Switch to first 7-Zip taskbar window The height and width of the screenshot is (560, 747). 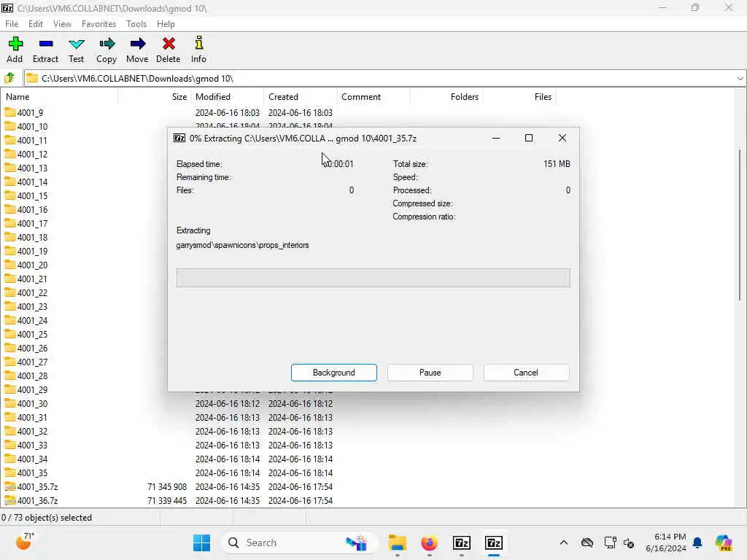(x=462, y=542)
